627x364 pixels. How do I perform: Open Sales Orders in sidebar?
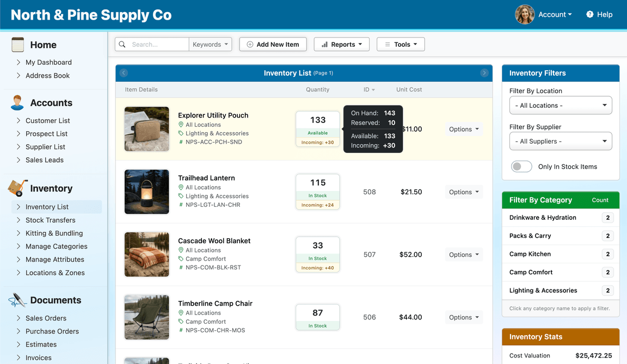tap(46, 318)
